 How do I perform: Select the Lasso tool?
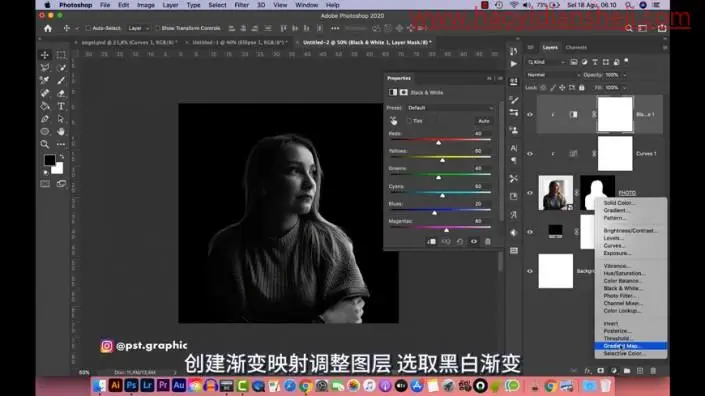45,67
